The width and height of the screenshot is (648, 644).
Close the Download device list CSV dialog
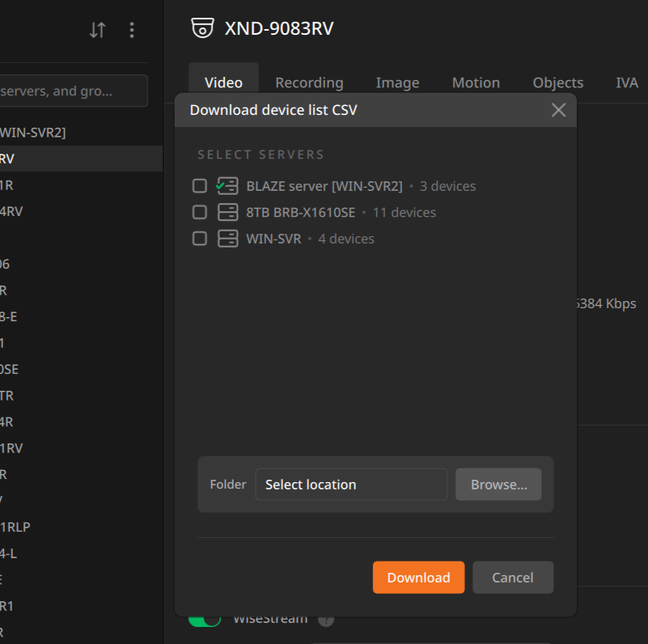(558, 110)
